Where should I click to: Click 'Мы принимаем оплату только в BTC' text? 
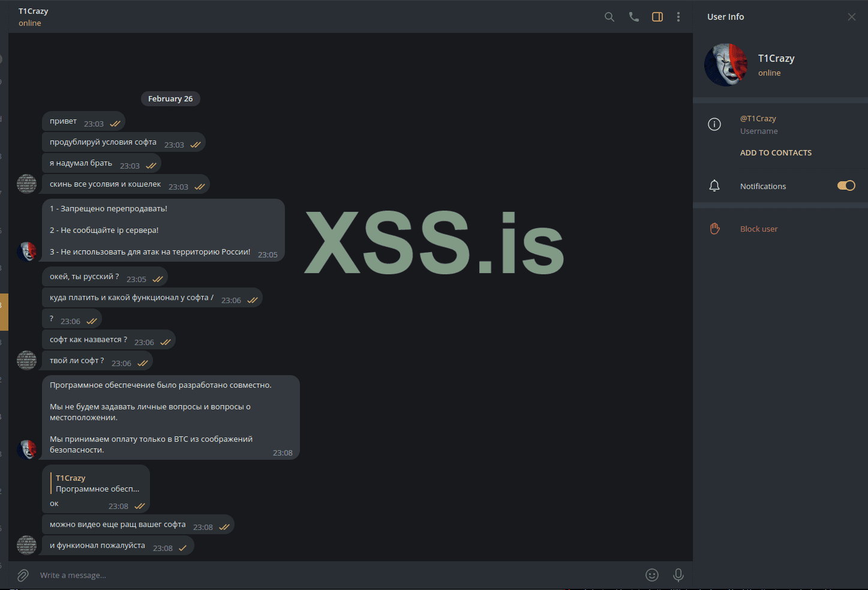point(151,445)
